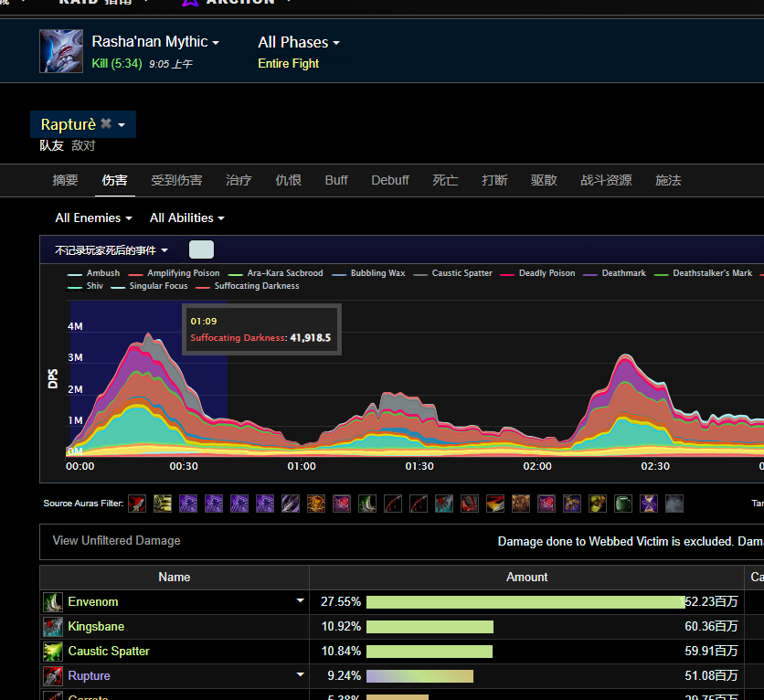Click the Envenom ability icon
The width and height of the screenshot is (764, 700).
(54, 602)
